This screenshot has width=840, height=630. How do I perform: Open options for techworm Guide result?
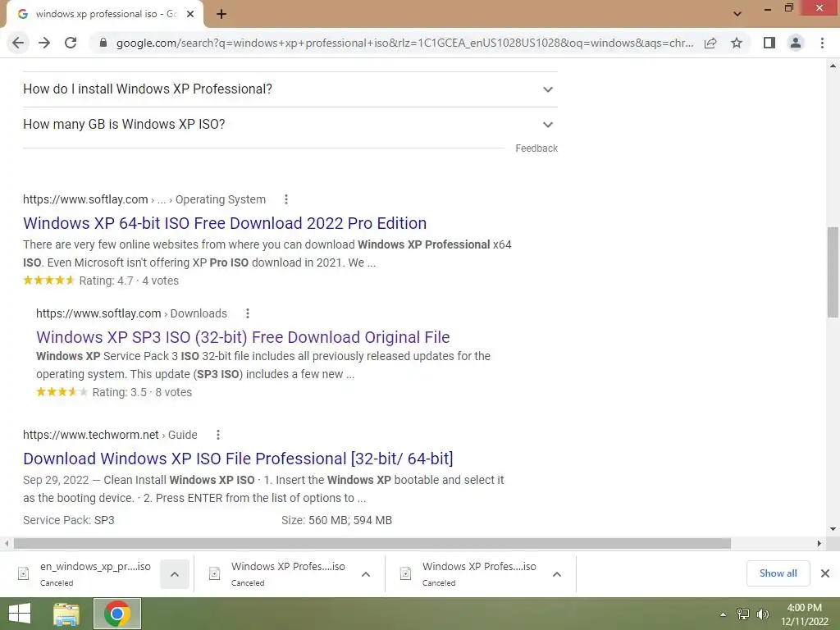[218, 435]
